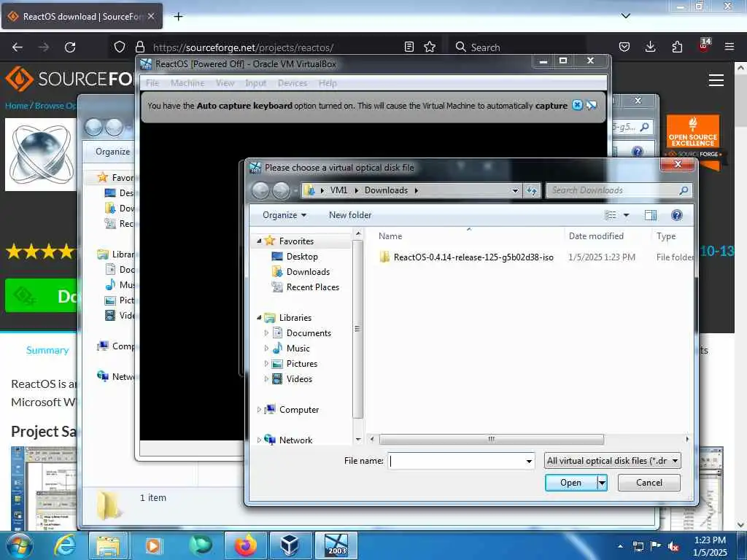
Task: Open Windows Start menu
Action: (18, 545)
